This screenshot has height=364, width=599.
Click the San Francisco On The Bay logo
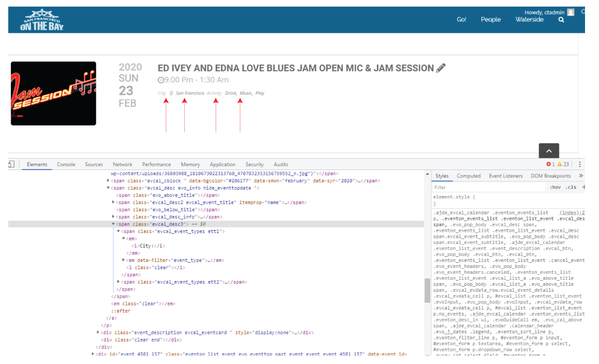(42, 20)
